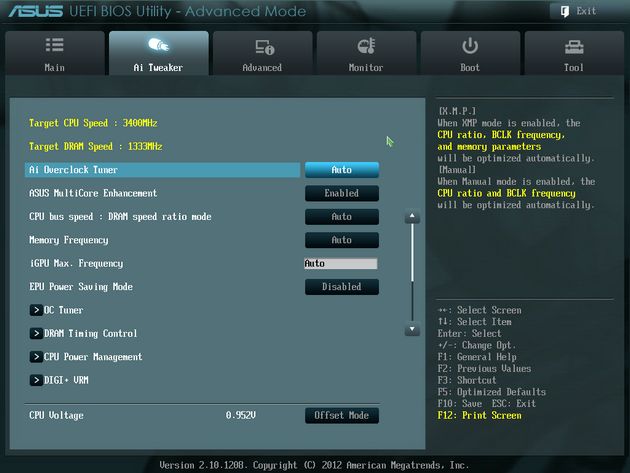The image size is (630, 473).
Task: Change ASUS MultiCore Enhancement Enabled value
Action: [342, 193]
